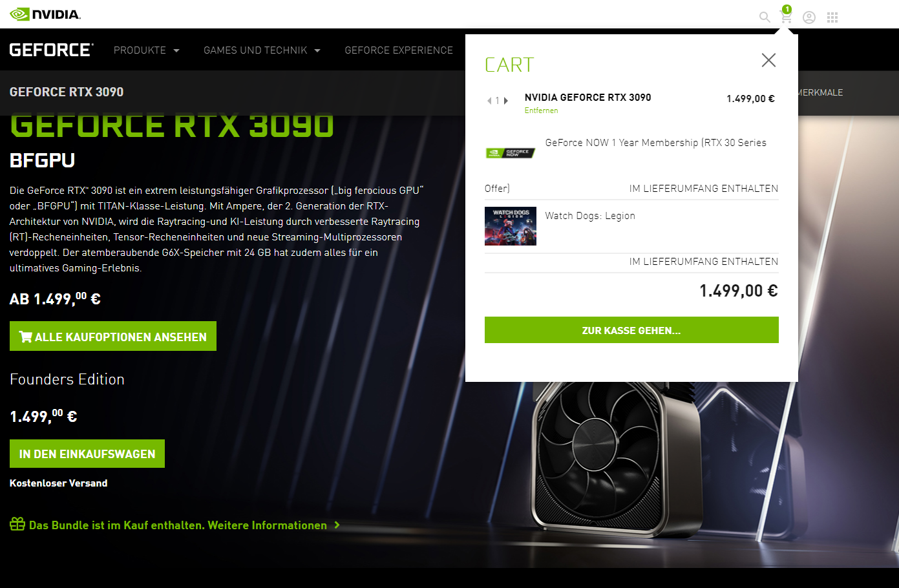899x588 pixels.
Task: Click Alle Kaufoptionen ansehen button
Action: coord(113,336)
